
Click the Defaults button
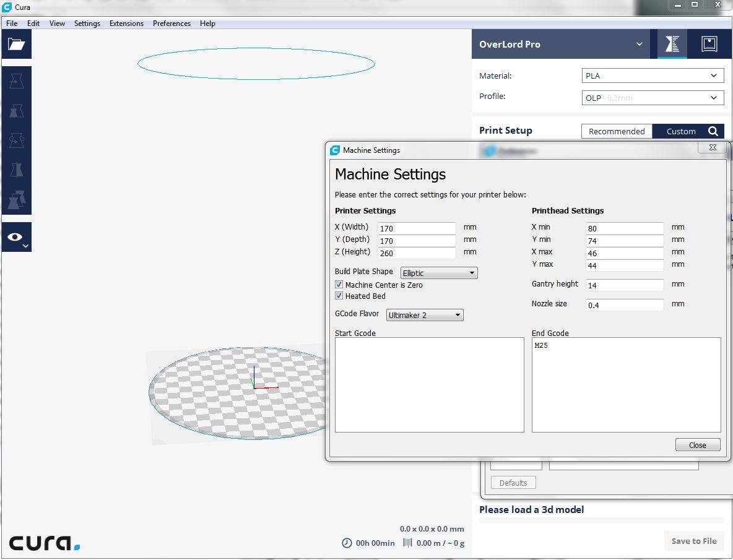click(513, 483)
